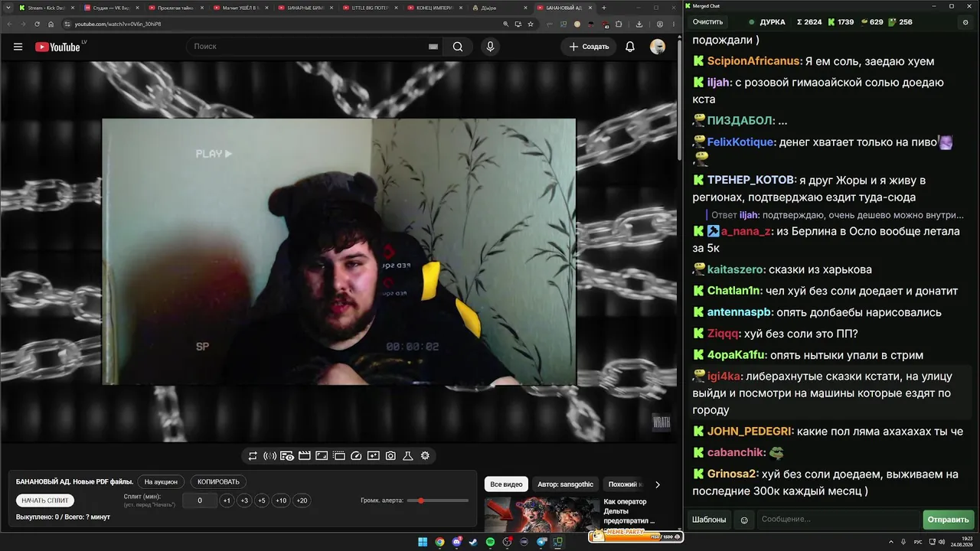Open the emoji picker in chat
The image size is (980, 551).
point(743,520)
